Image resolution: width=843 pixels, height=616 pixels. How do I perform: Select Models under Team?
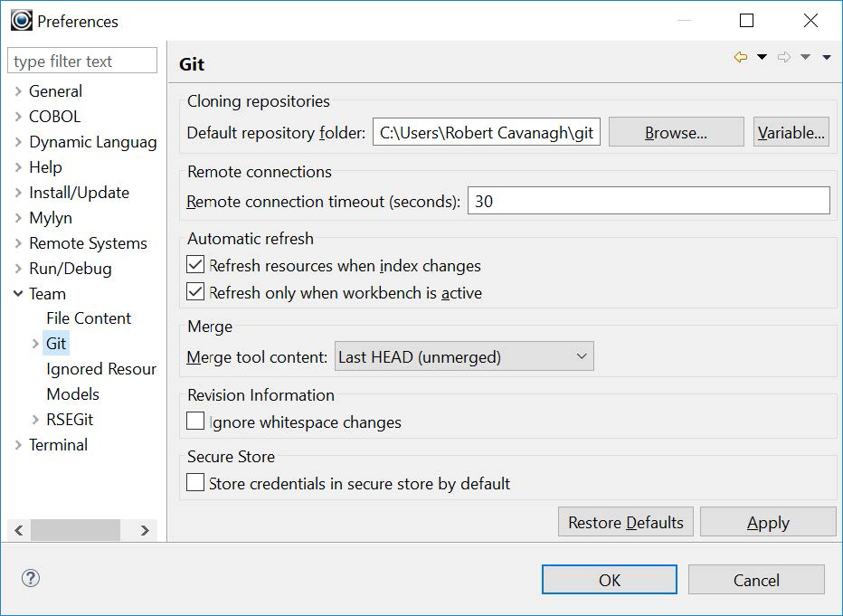72,394
